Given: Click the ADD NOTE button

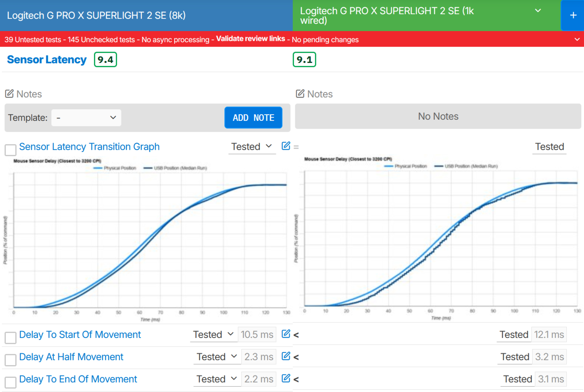Looking at the screenshot, I should point(253,117).
